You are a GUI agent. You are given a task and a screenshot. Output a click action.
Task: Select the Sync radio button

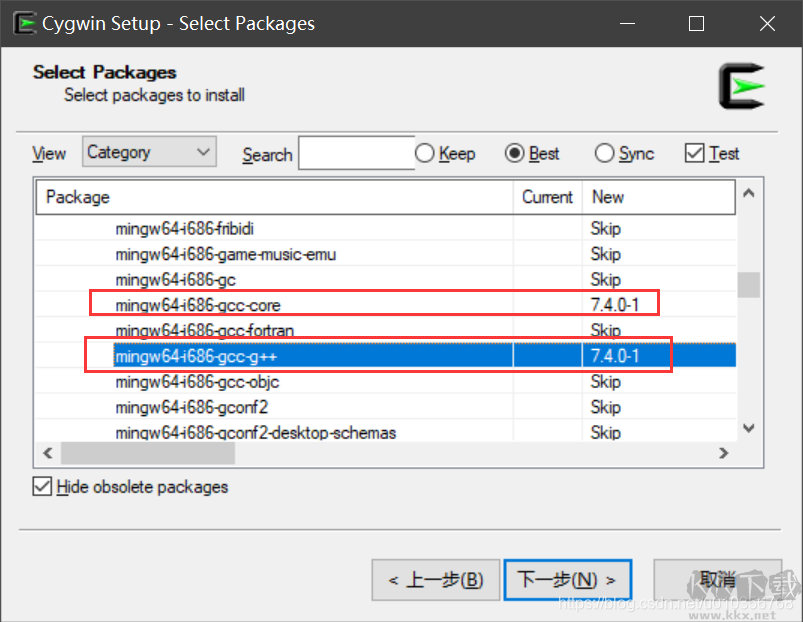[x=604, y=153]
